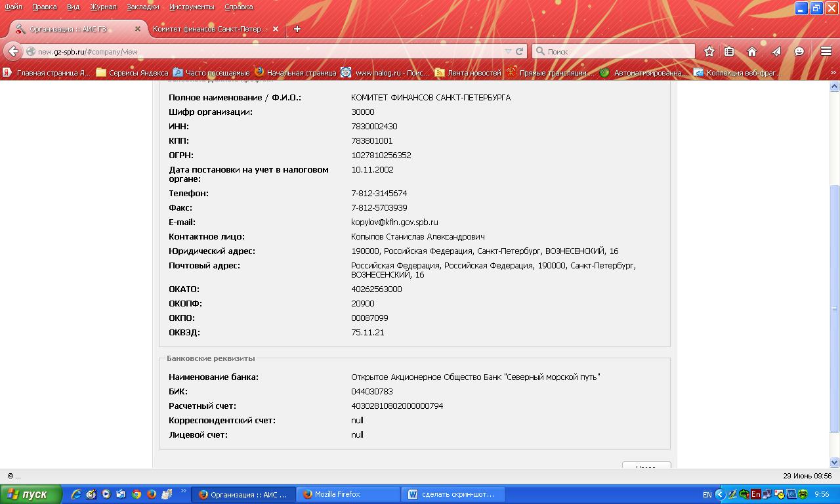
Task: Go back with the browser Back arrow
Action: coord(13,51)
